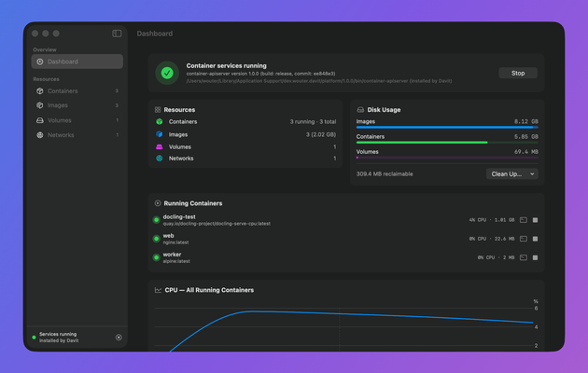Stop the worker container square icon
Screen dimensions: 588x373
(535, 257)
